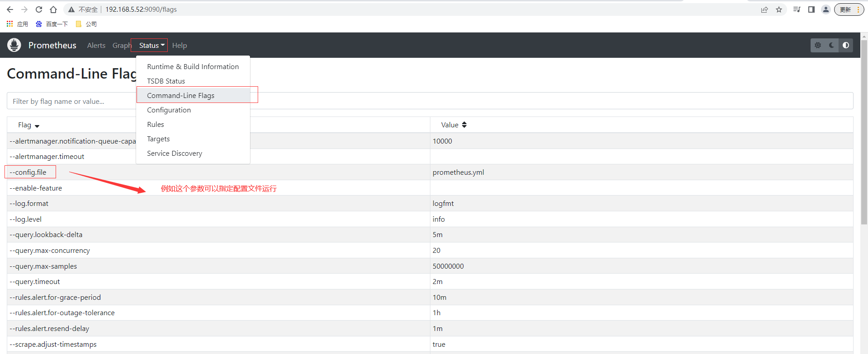This screenshot has height=354, width=868.
Task: Select the --query.timeout flag cell
Action: 218,281
